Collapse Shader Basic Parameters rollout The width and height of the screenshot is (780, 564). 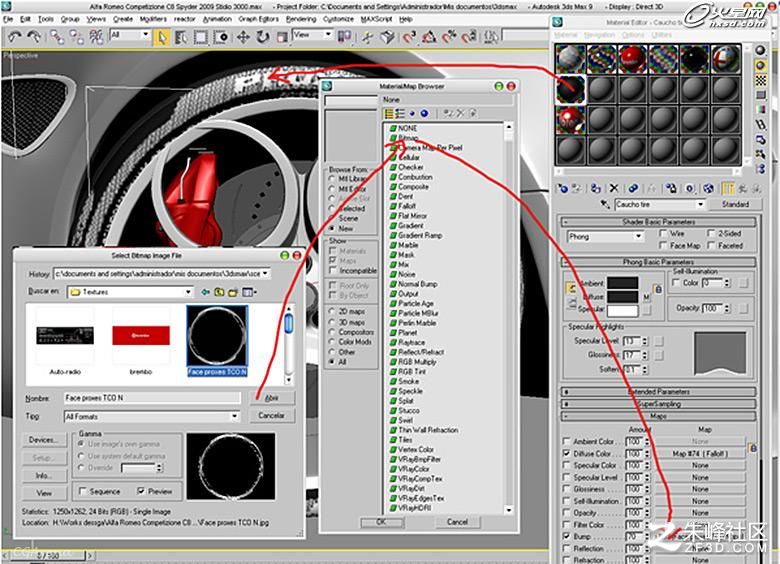click(x=659, y=222)
